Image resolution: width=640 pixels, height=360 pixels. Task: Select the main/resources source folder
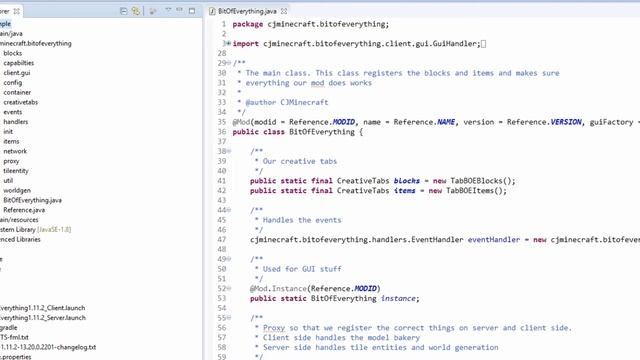[19, 220]
